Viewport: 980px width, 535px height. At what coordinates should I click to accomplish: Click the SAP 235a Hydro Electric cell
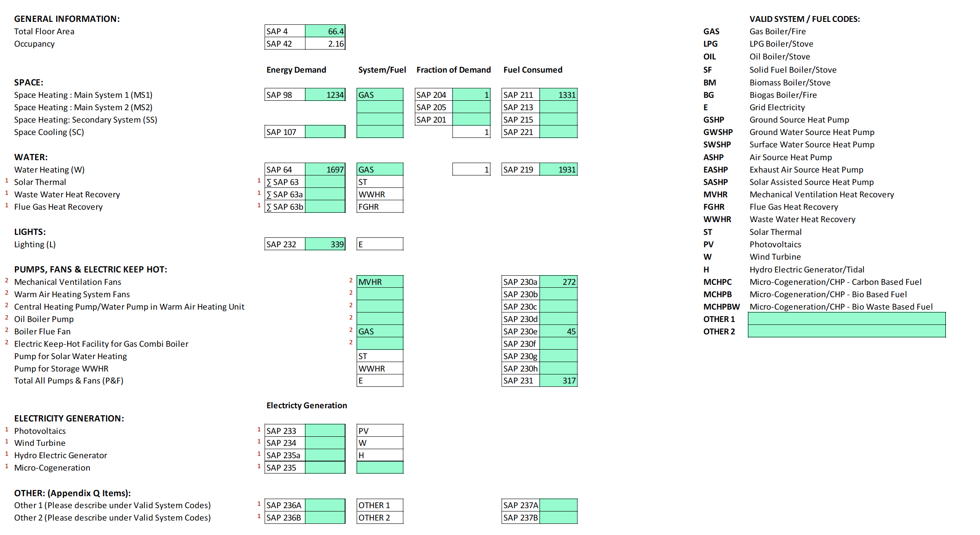[x=325, y=455]
